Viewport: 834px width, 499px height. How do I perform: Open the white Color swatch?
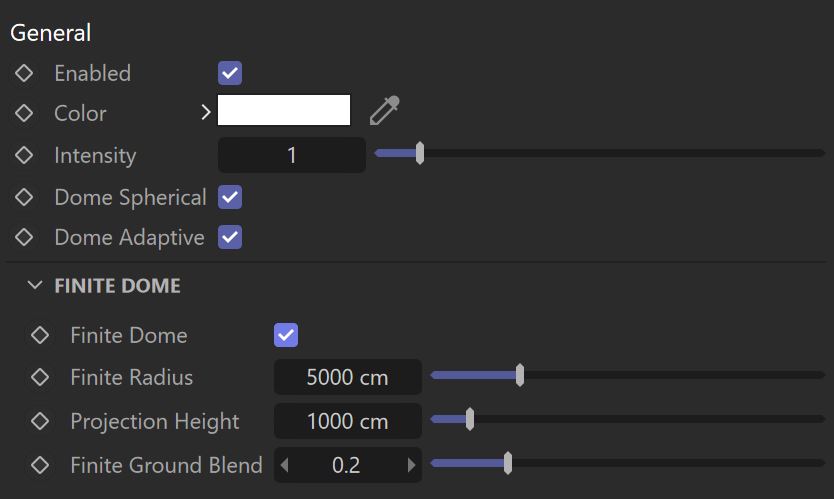284,110
